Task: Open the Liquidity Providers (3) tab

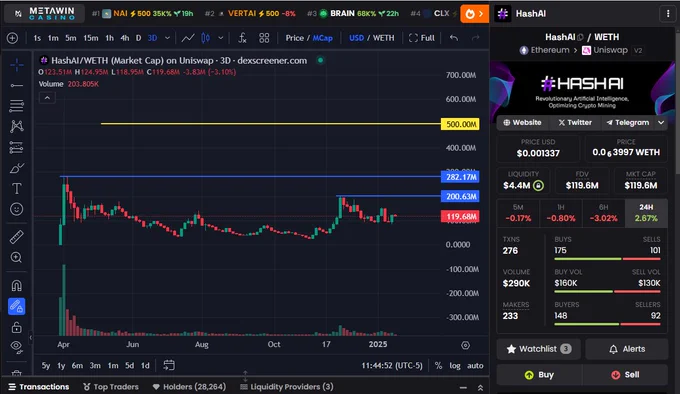Action: (x=287, y=387)
